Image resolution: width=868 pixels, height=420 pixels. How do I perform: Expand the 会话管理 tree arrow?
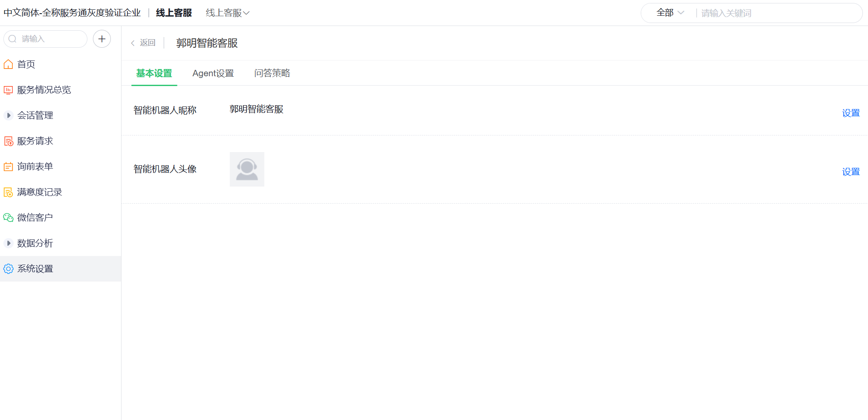(x=8, y=115)
